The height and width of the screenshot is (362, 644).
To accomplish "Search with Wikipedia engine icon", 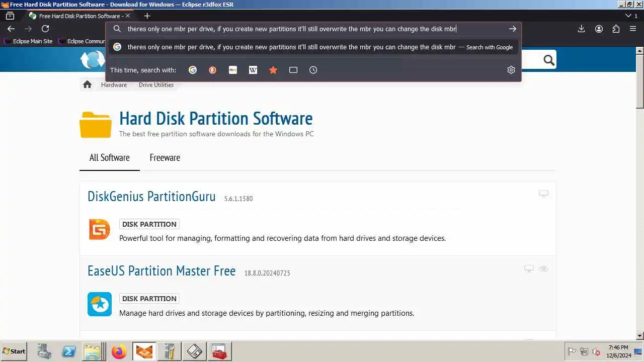I will [x=253, y=70].
